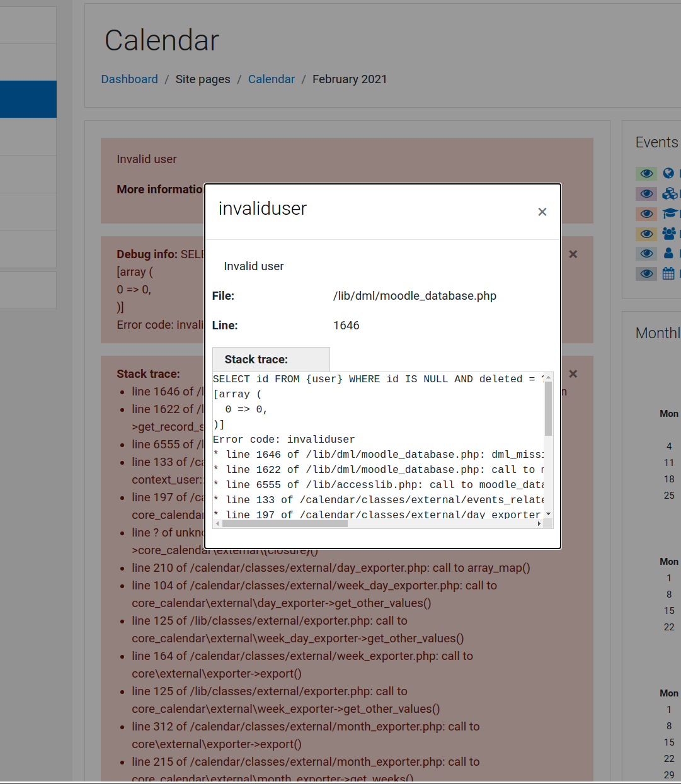681x784 pixels.
Task: Open the Stack trace tab in the dialog
Action: pyautogui.click(x=271, y=360)
